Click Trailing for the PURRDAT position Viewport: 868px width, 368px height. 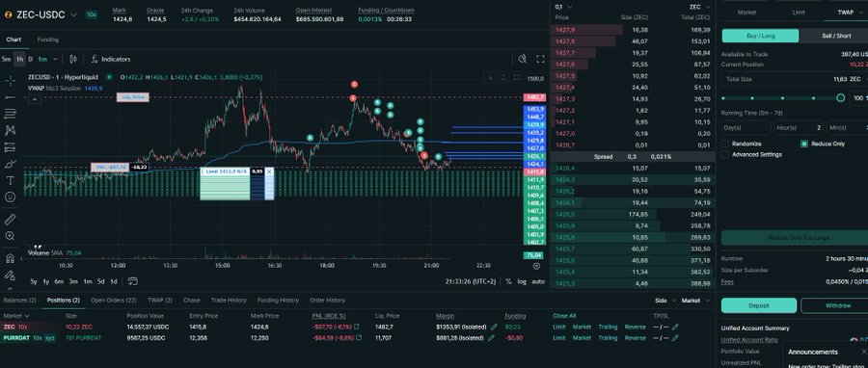click(608, 338)
